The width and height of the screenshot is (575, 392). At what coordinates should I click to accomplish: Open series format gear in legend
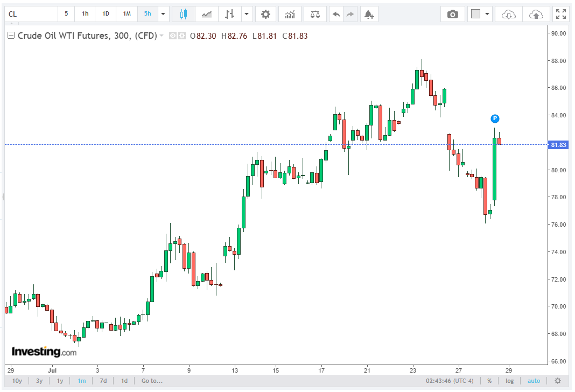[181, 36]
